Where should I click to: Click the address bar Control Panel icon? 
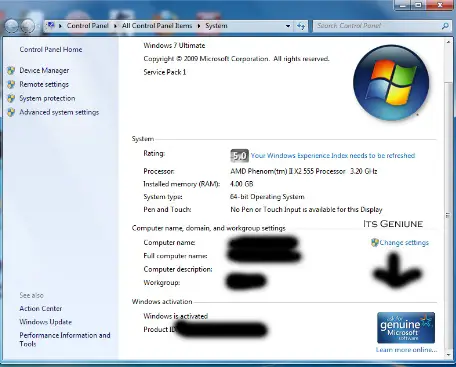pyautogui.click(x=51, y=25)
